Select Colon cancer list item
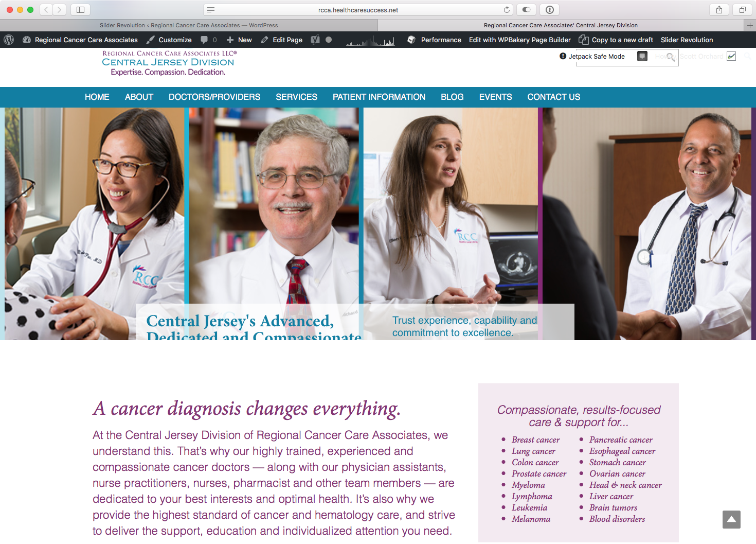 (x=535, y=462)
